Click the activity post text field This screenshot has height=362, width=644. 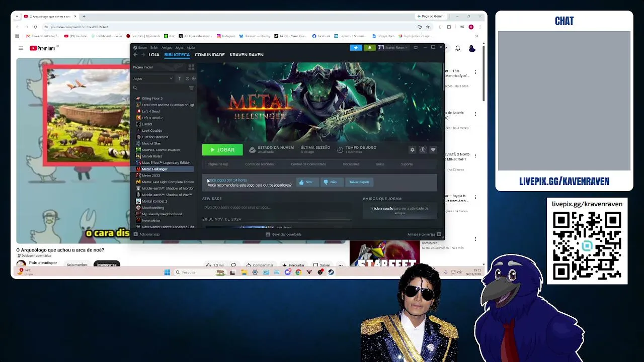point(277,208)
